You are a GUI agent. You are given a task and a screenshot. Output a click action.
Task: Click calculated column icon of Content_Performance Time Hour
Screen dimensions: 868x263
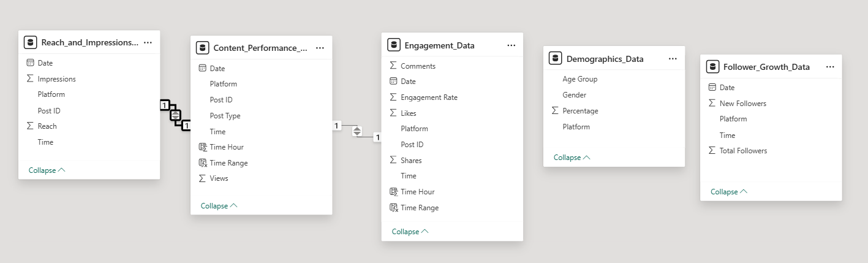point(203,147)
